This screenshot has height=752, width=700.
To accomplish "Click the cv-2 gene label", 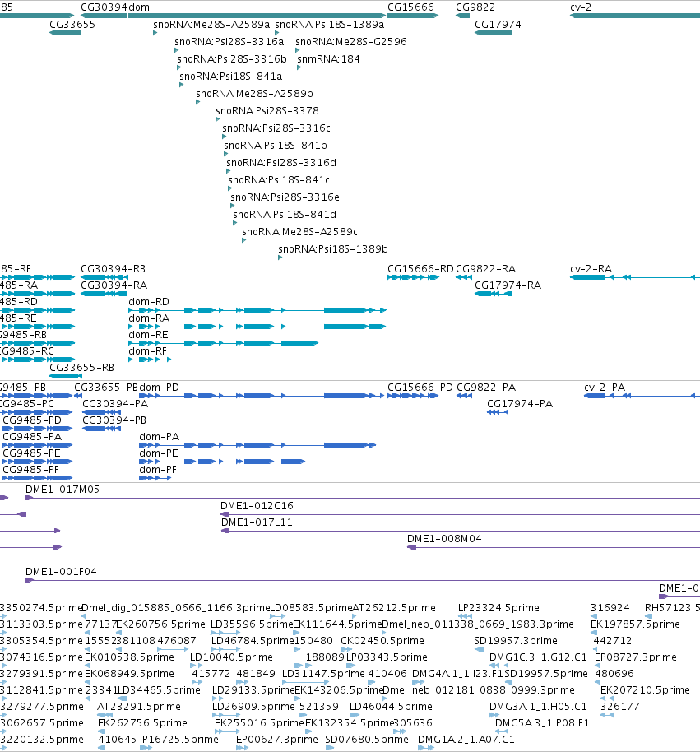I will pyautogui.click(x=581, y=7).
